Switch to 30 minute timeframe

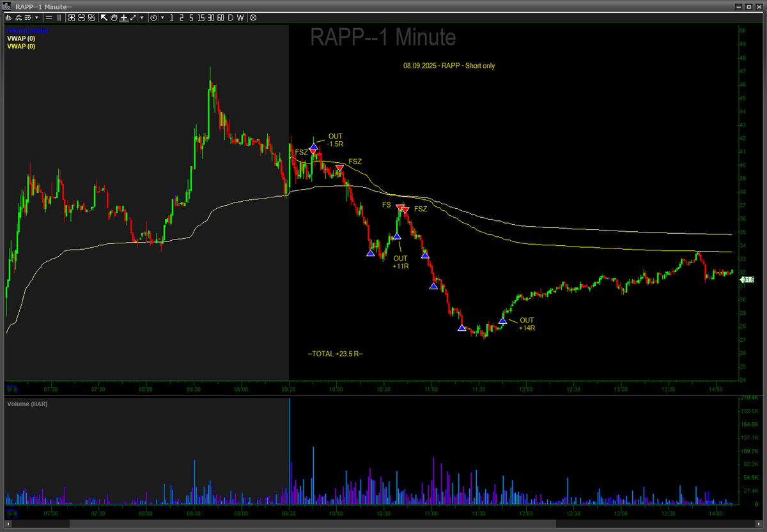click(x=211, y=18)
